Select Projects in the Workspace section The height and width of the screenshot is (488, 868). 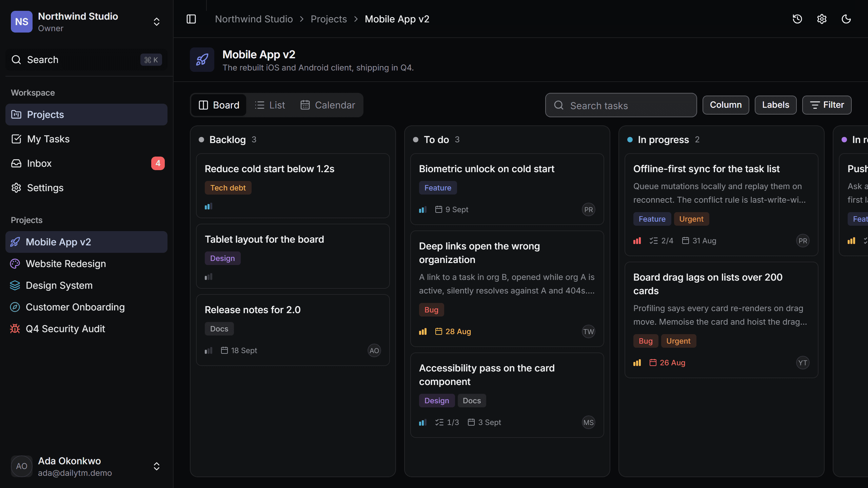86,115
